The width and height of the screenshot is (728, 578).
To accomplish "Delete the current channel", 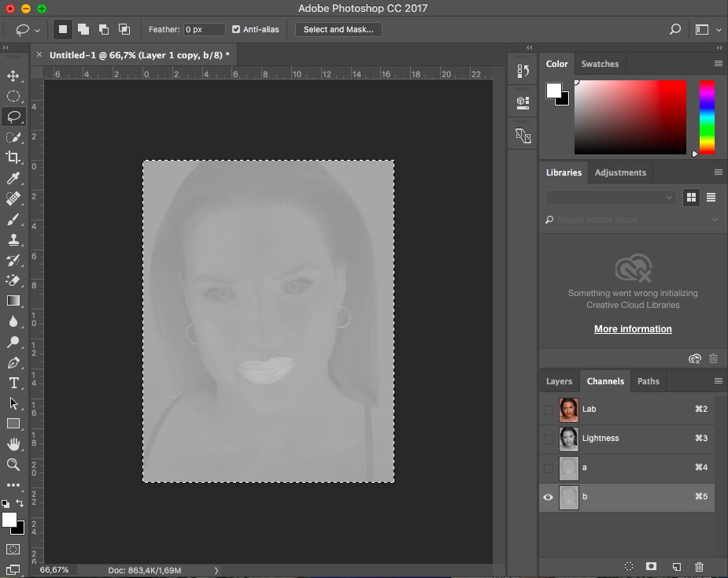I will pos(699,566).
